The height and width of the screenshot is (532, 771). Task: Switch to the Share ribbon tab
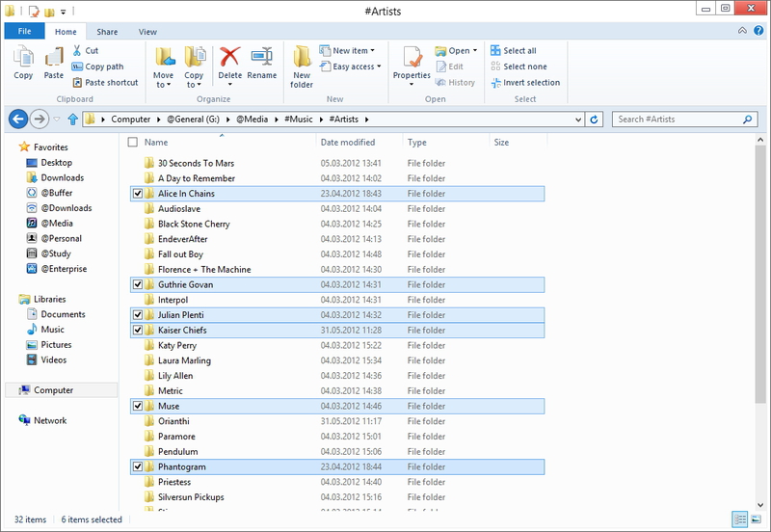coord(107,32)
